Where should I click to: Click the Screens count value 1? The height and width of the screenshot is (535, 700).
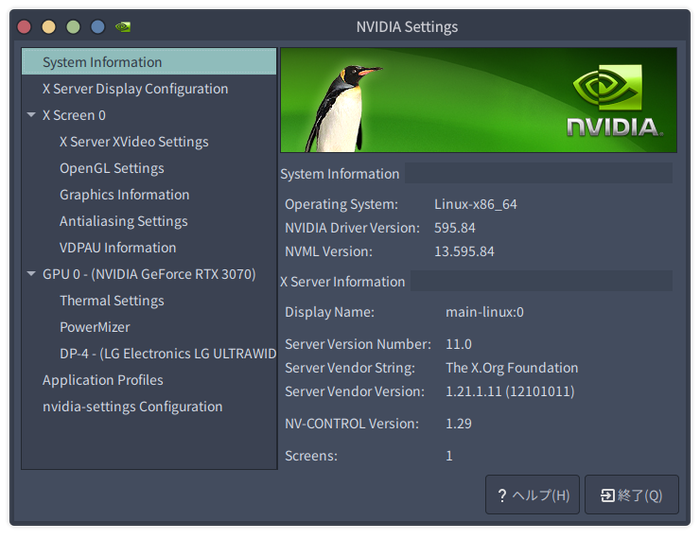click(x=449, y=456)
